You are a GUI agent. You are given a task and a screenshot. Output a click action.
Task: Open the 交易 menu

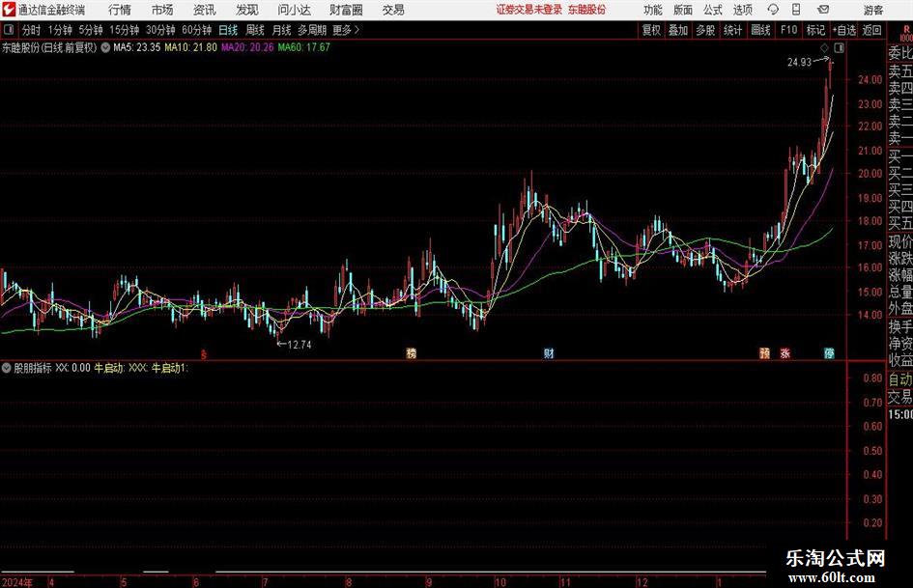click(393, 10)
